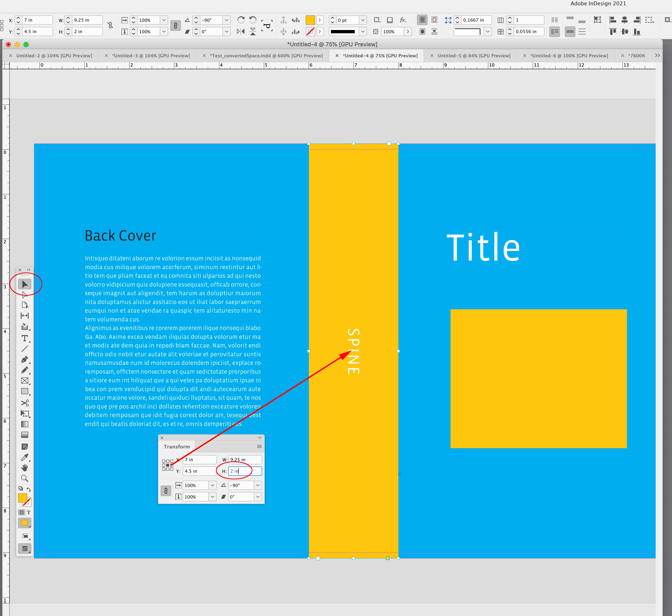
Task: Select the Pen tool
Action: pyautogui.click(x=24, y=359)
